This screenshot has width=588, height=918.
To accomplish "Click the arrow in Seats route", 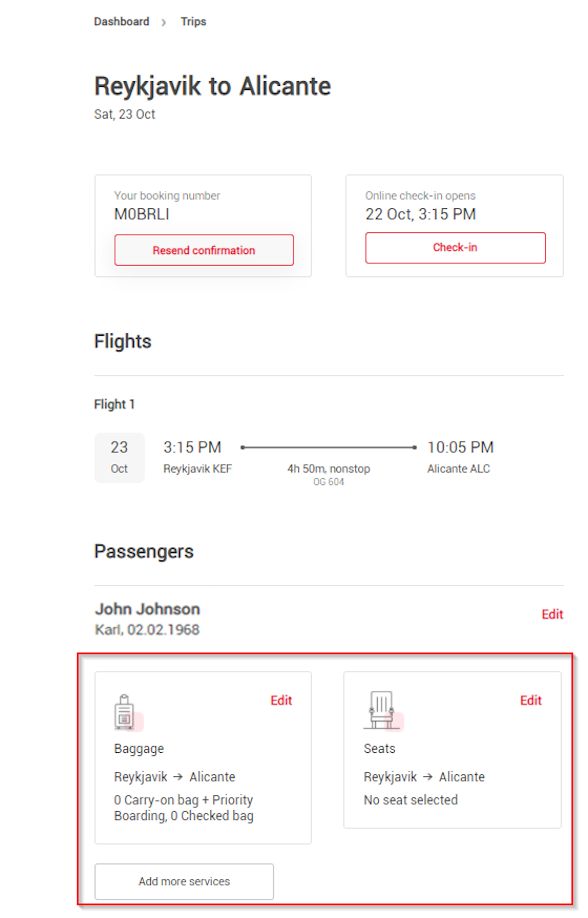I will pyautogui.click(x=428, y=777).
